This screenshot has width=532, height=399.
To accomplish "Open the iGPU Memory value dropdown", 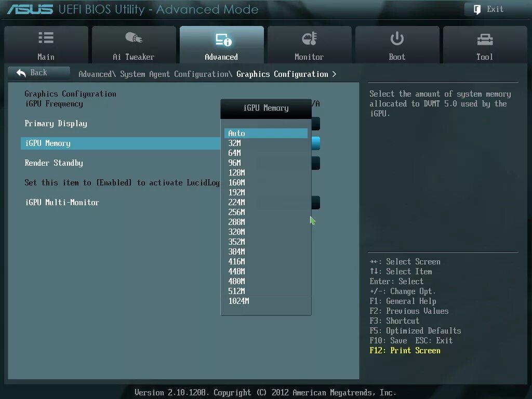I will click(x=315, y=143).
